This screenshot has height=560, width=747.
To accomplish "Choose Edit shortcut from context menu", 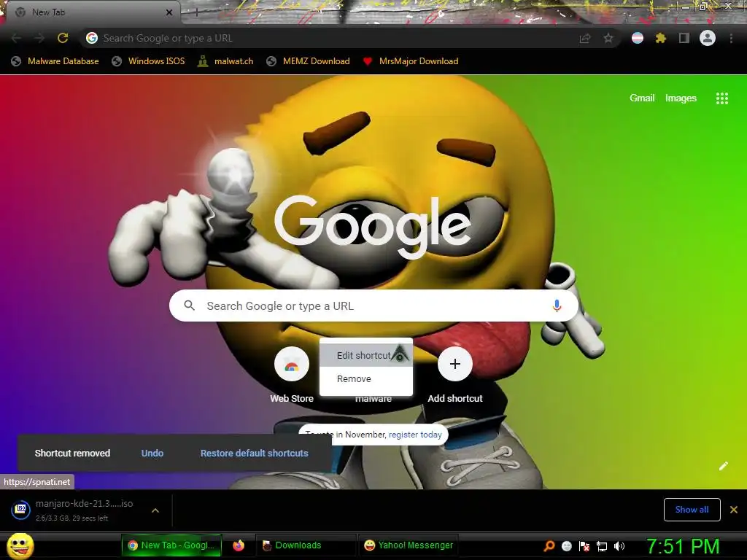I will 366,355.
